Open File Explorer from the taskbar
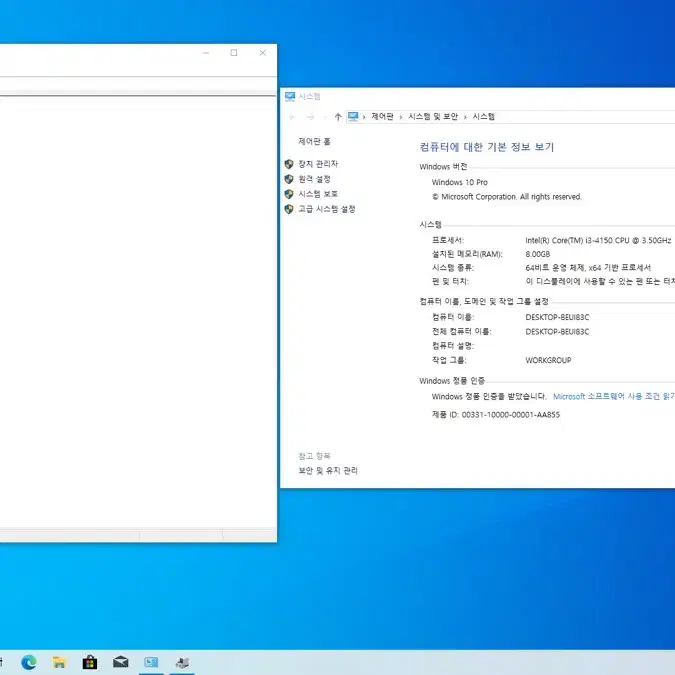The height and width of the screenshot is (675, 675). (59, 662)
